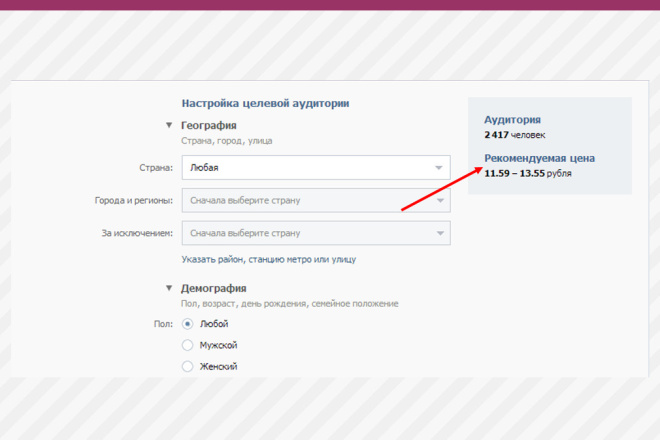The height and width of the screenshot is (440, 660).
Task: Open the Страна dropdown showing Любая
Action: coord(316,168)
